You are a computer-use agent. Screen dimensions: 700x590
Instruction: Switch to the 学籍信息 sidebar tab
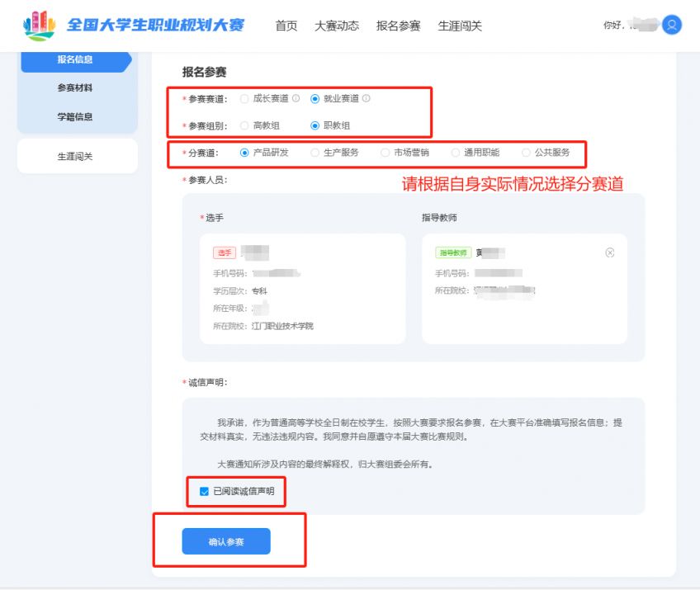click(77, 116)
